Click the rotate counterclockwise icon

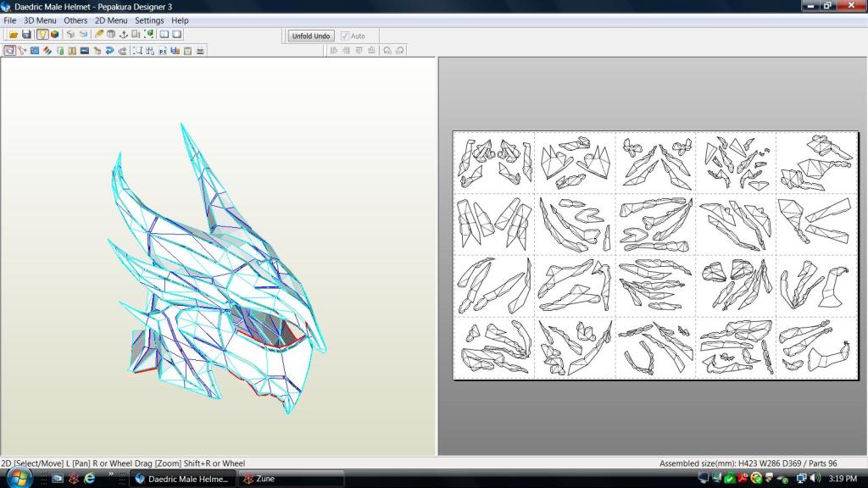[x=387, y=50]
